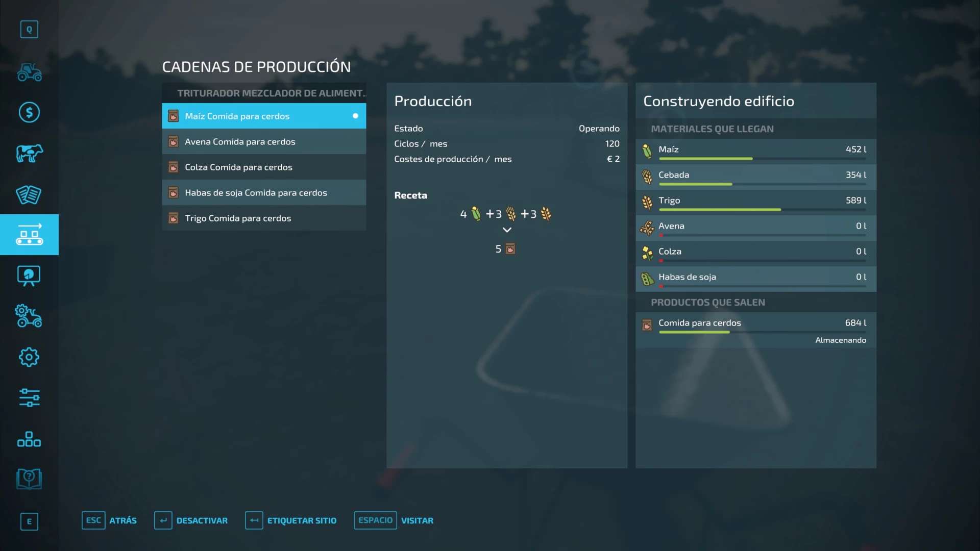This screenshot has height=551, width=980.
Task: Open the game settings gear icon
Action: [x=29, y=357]
